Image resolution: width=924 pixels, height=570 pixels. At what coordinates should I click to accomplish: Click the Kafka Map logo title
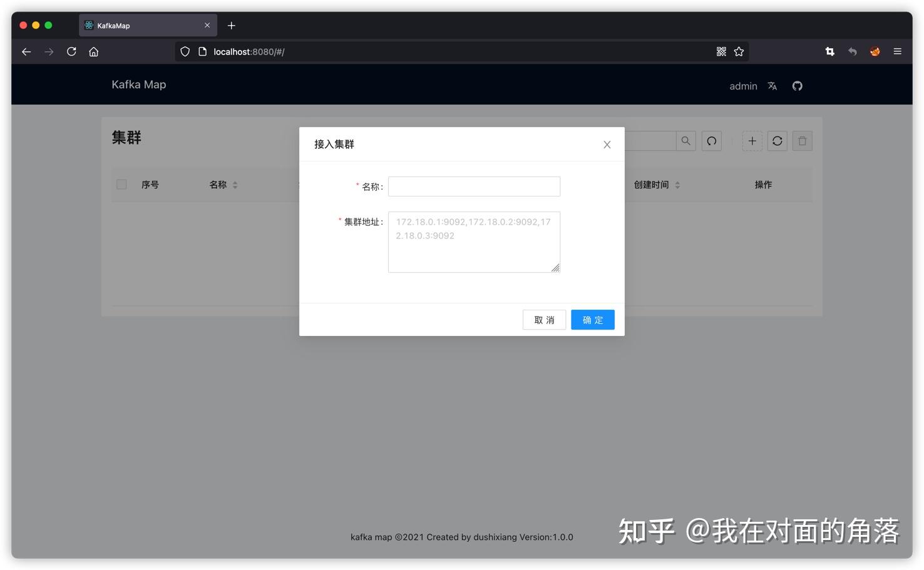tap(139, 84)
